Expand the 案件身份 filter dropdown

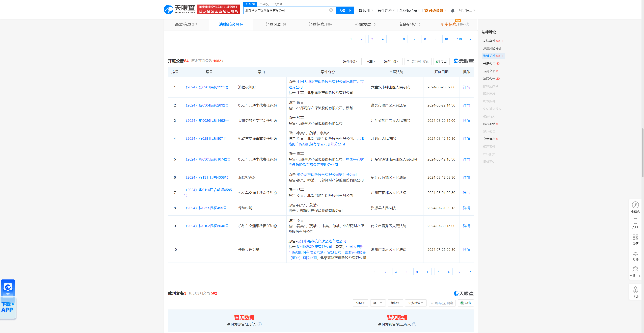point(351,61)
